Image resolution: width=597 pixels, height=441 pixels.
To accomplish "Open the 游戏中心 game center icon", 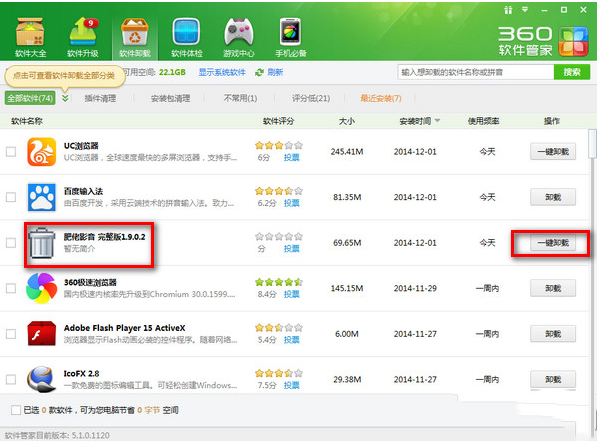I will [x=238, y=37].
